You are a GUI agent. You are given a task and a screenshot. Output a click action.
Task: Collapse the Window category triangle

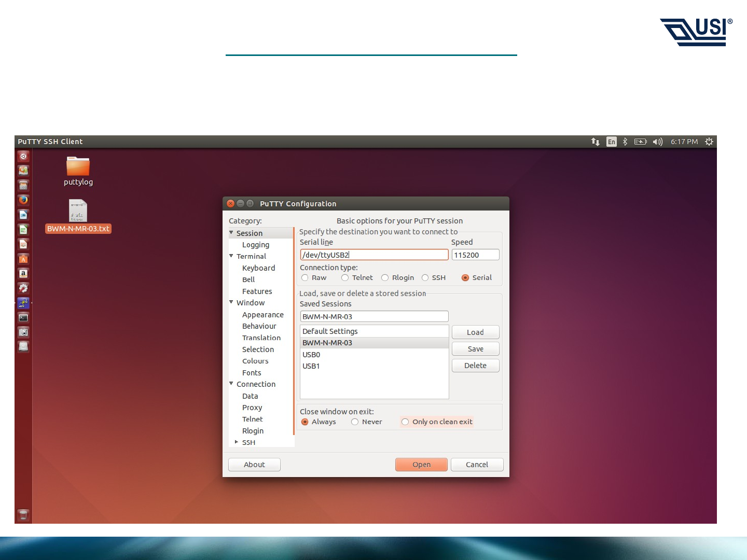point(231,302)
